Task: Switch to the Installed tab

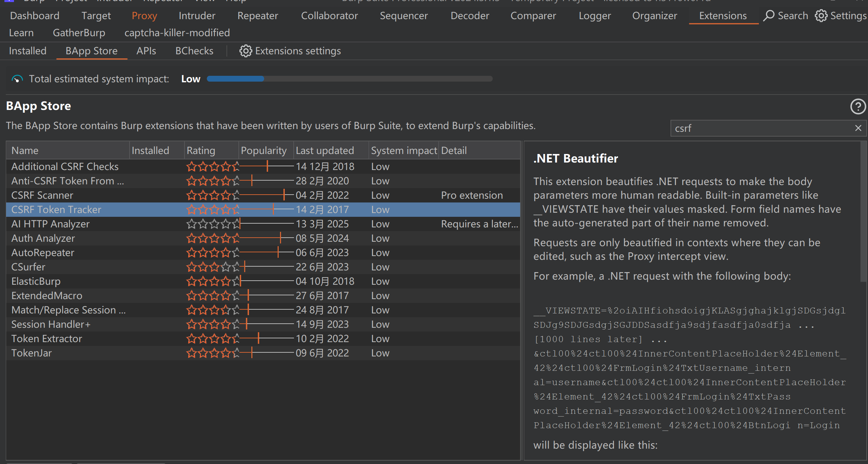Action: [x=28, y=51]
